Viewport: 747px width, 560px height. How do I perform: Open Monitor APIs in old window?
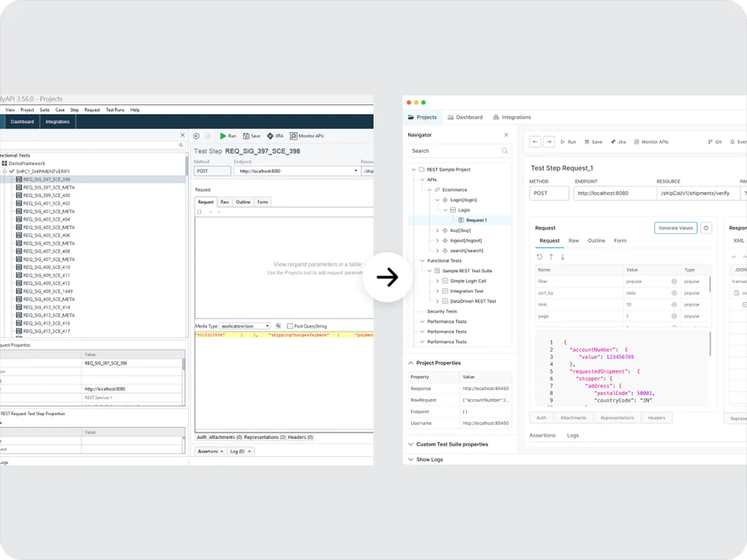tap(307, 136)
